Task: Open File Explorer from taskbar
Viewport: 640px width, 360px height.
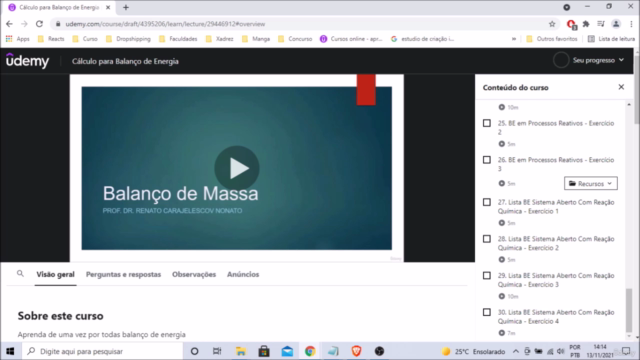Action: 240,351
